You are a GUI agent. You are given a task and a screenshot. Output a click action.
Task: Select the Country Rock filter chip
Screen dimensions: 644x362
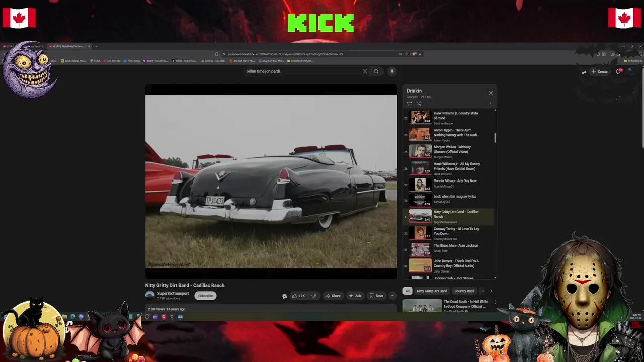(x=464, y=291)
